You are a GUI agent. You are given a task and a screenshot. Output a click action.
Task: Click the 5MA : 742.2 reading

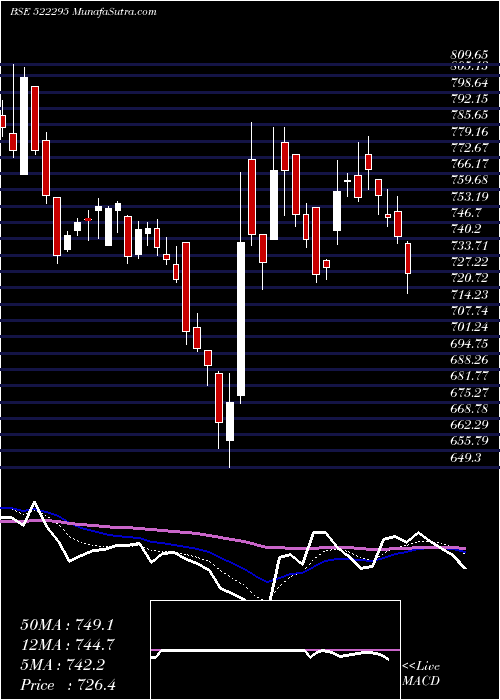click(62, 665)
